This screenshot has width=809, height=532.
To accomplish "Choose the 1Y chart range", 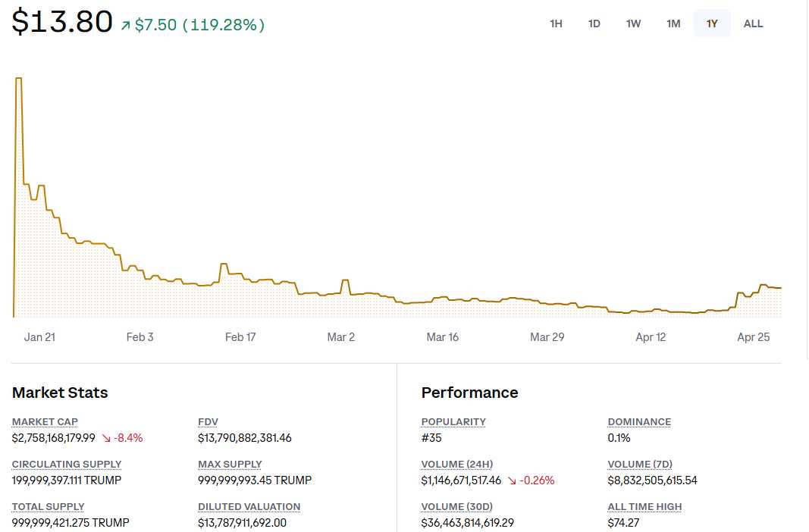I will 712,23.
